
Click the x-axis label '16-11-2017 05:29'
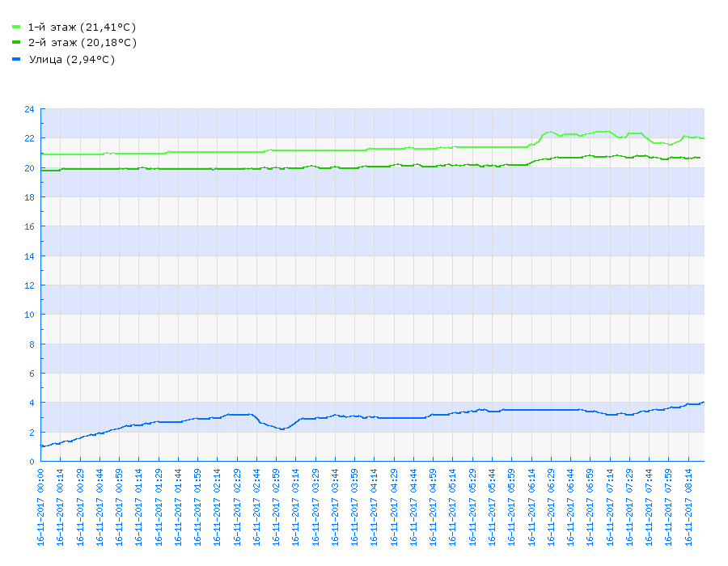472,507
